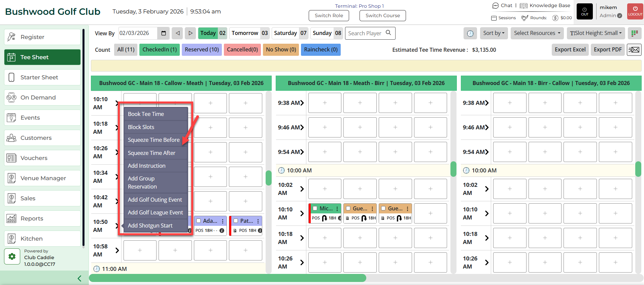Viewport: 644px width, 285px height.
Task: Choose Squeeze Time Before from context menu
Action: (154, 140)
